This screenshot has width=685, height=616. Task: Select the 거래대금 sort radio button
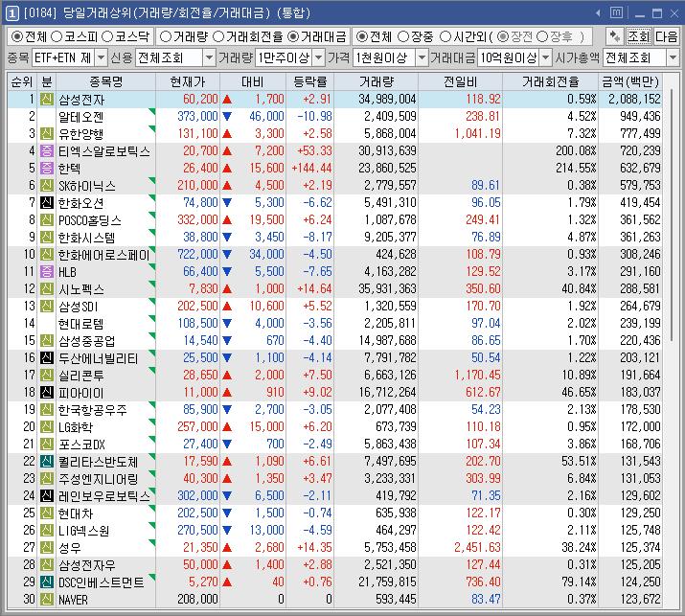pos(294,36)
